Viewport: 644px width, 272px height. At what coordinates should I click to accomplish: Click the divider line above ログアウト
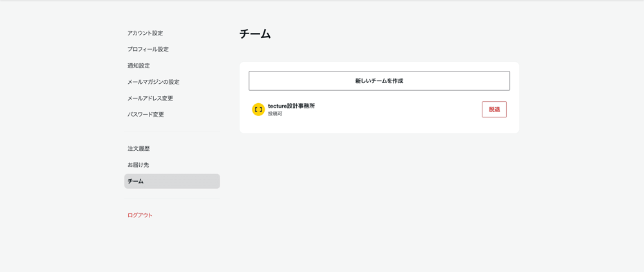pyautogui.click(x=172, y=199)
